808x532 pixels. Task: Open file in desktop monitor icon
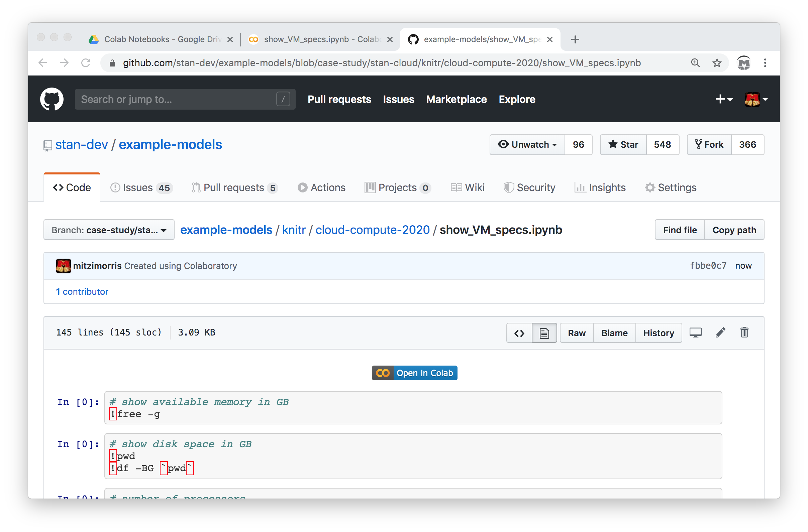[x=695, y=333]
